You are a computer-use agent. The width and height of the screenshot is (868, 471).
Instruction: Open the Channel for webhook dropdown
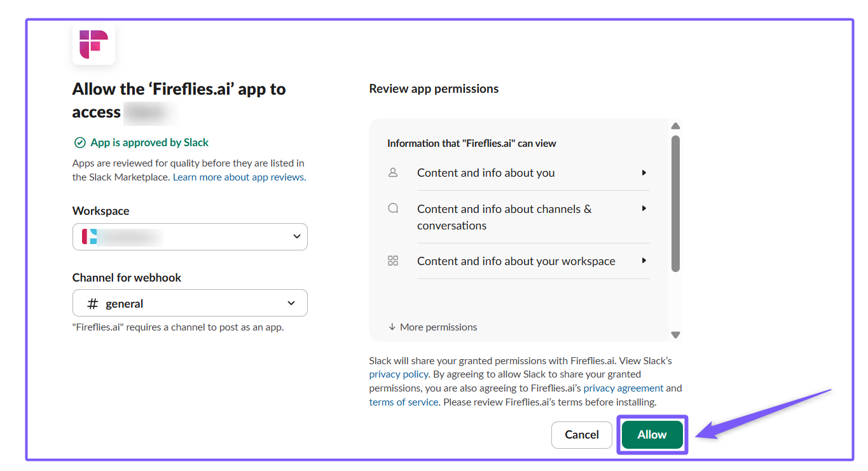(x=189, y=303)
